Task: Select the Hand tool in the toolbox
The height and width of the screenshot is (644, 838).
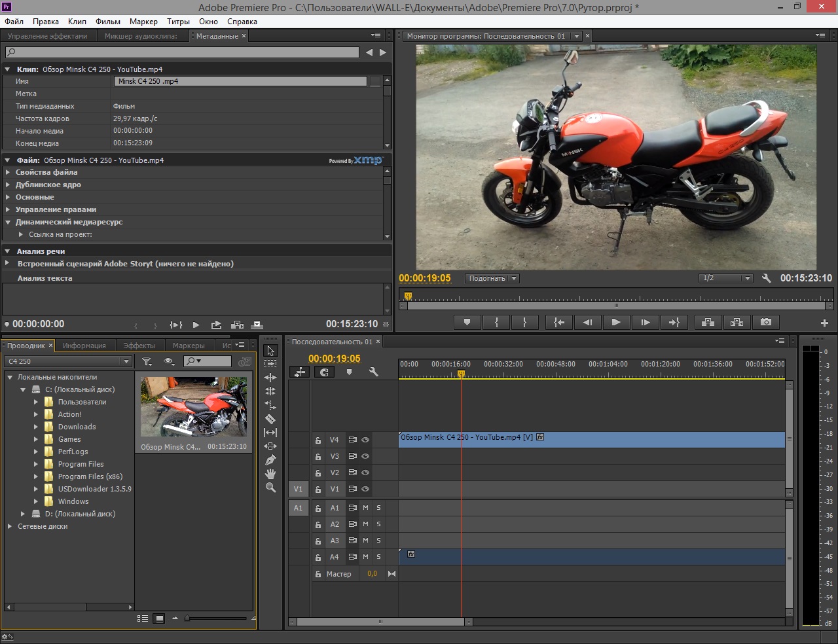Action: [x=270, y=474]
